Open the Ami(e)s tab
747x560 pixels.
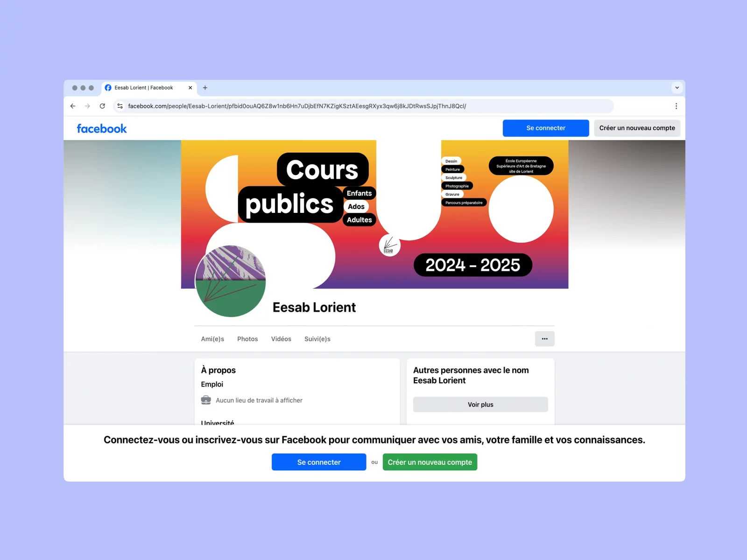212,339
